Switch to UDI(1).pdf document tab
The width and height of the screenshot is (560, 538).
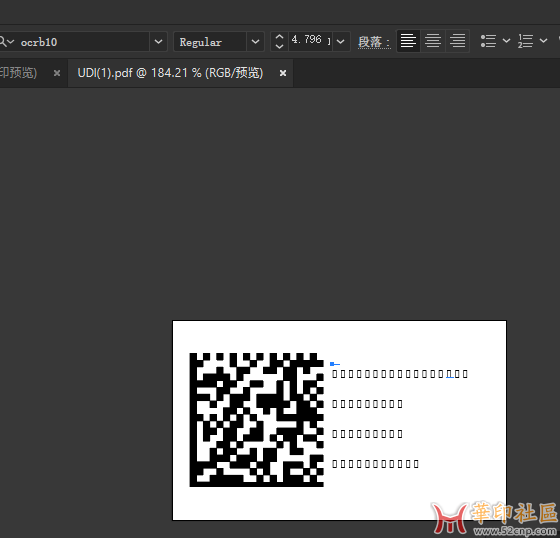(x=170, y=73)
